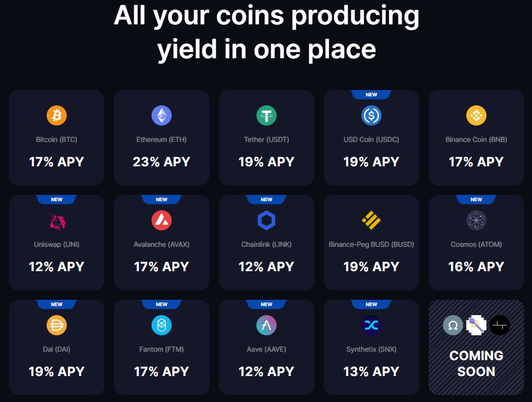Viewport: 532px width, 402px height.
Task: Click the Synthetix 13% APY text
Action: [371, 371]
